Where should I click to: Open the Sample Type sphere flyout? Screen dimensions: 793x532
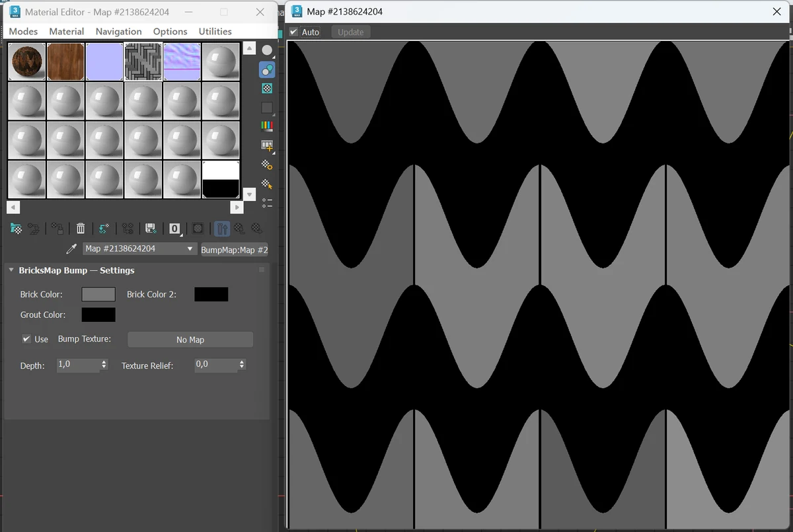267,50
